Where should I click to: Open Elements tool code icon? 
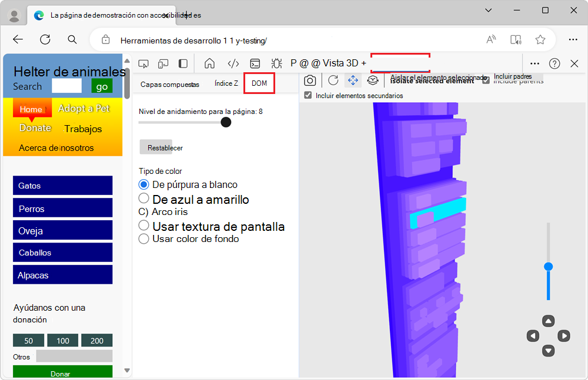pyautogui.click(x=233, y=63)
